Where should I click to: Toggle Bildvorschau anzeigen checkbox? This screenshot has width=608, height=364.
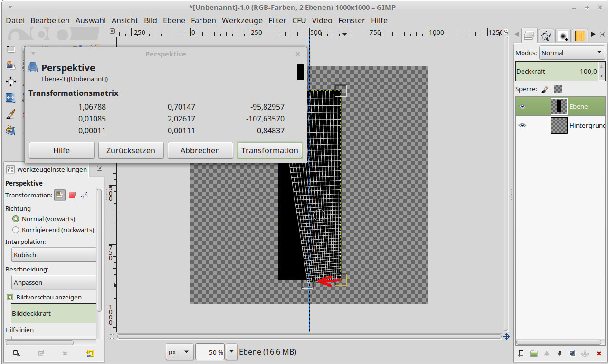(x=10, y=297)
